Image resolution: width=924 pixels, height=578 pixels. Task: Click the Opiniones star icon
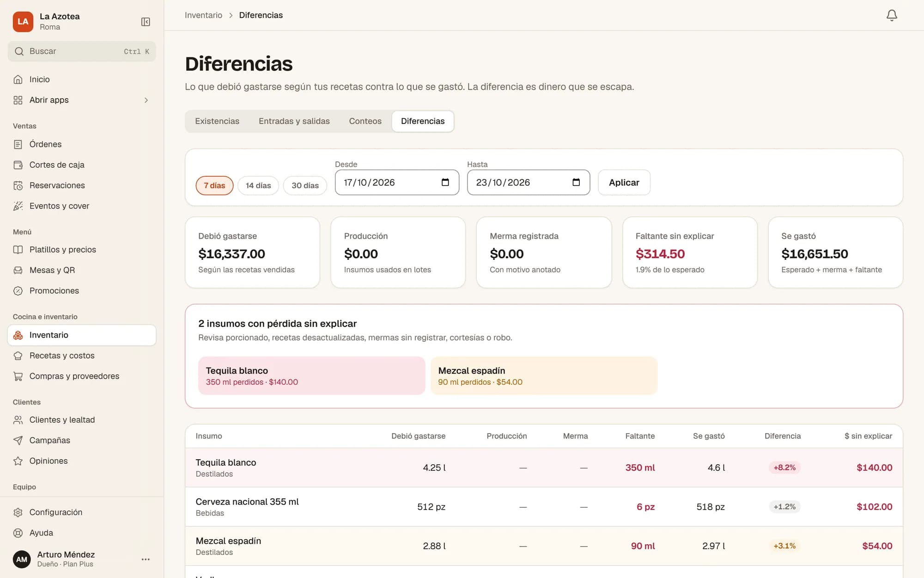pyautogui.click(x=18, y=461)
